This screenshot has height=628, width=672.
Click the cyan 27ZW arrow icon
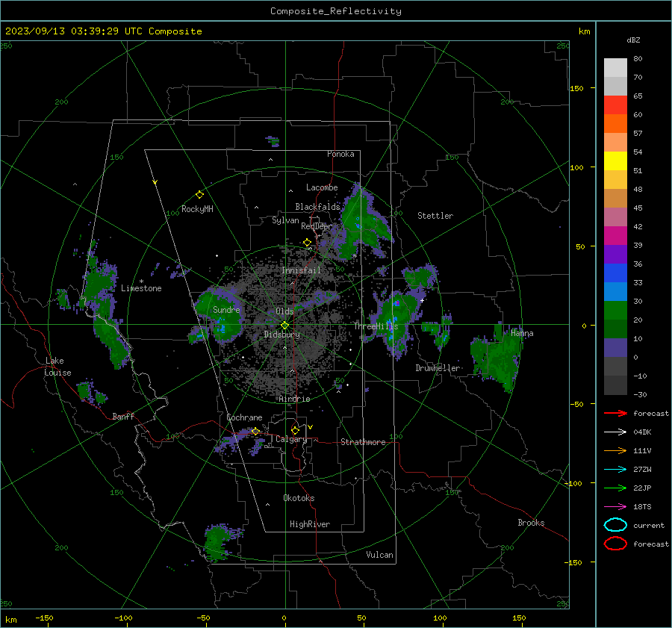pos(615,470)
